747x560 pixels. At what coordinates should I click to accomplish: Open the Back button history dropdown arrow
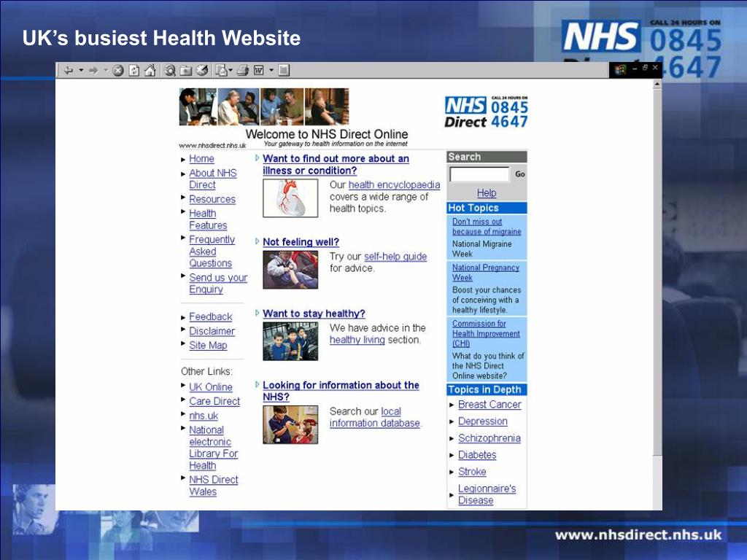pos(81,71)
